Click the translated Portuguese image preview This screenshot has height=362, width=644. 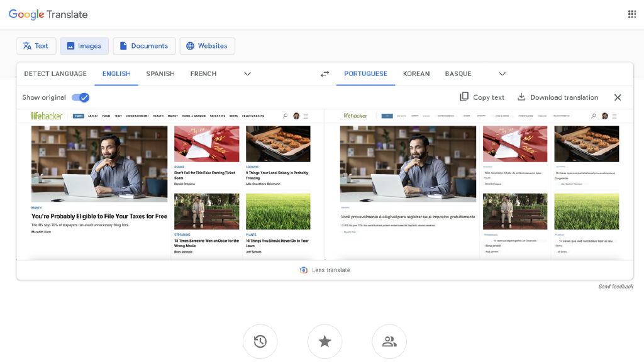(479, 184)
